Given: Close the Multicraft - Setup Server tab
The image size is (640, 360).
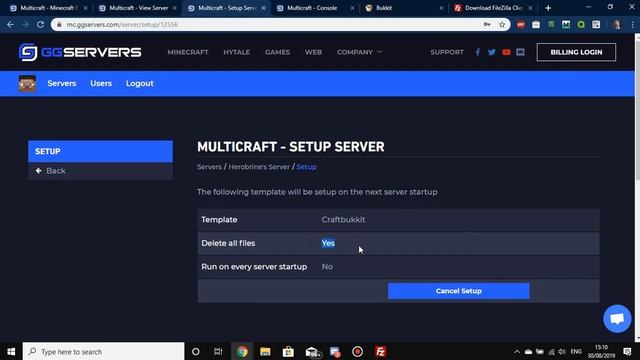Looking at the screenshot, I should tap(263, 8).
